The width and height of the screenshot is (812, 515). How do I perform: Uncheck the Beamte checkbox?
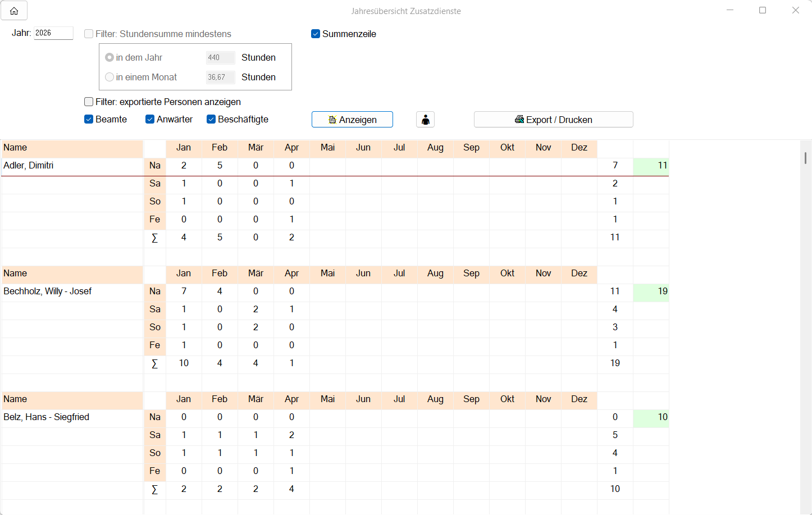coord(89,119)
